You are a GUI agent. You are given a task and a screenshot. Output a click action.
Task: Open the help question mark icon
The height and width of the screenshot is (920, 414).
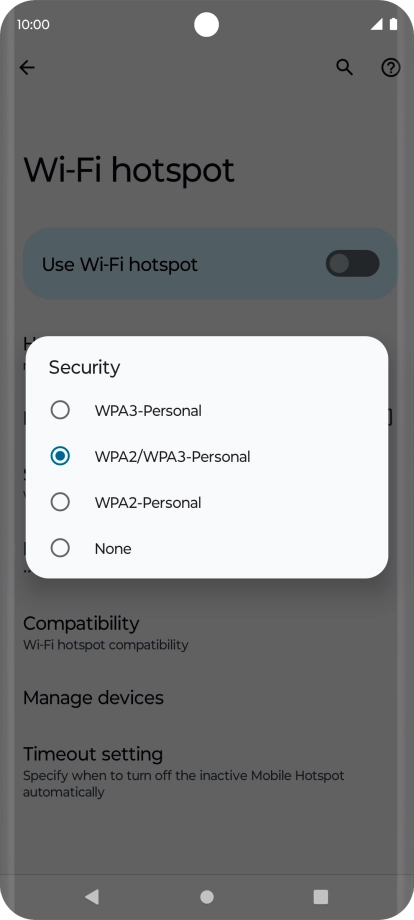click(x=391, y=68)
